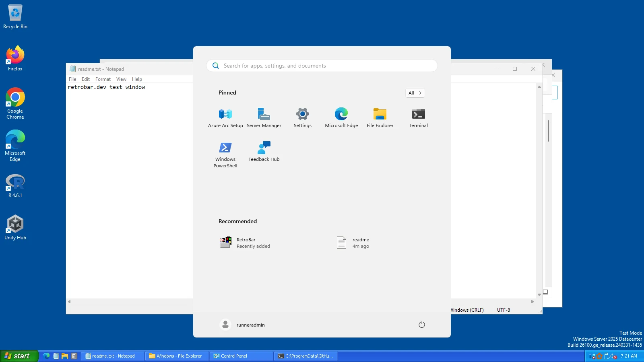Click the safely remove hardware tray icon

click(x=607, y=356)
